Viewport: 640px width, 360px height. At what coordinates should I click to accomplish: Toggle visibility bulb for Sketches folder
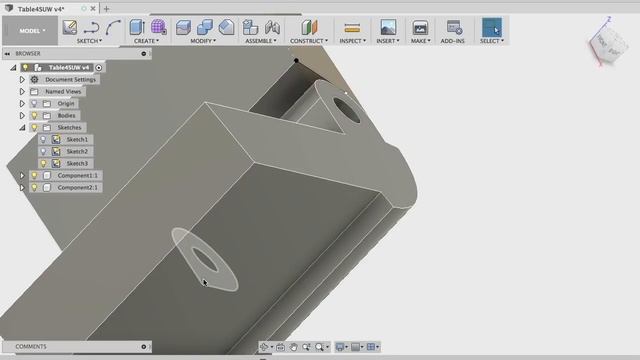click(x=34, y=127)
